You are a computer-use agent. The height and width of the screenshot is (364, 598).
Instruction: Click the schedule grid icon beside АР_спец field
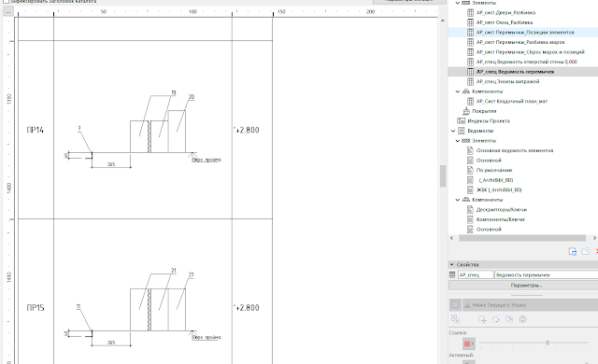click(x=452, y=274)
